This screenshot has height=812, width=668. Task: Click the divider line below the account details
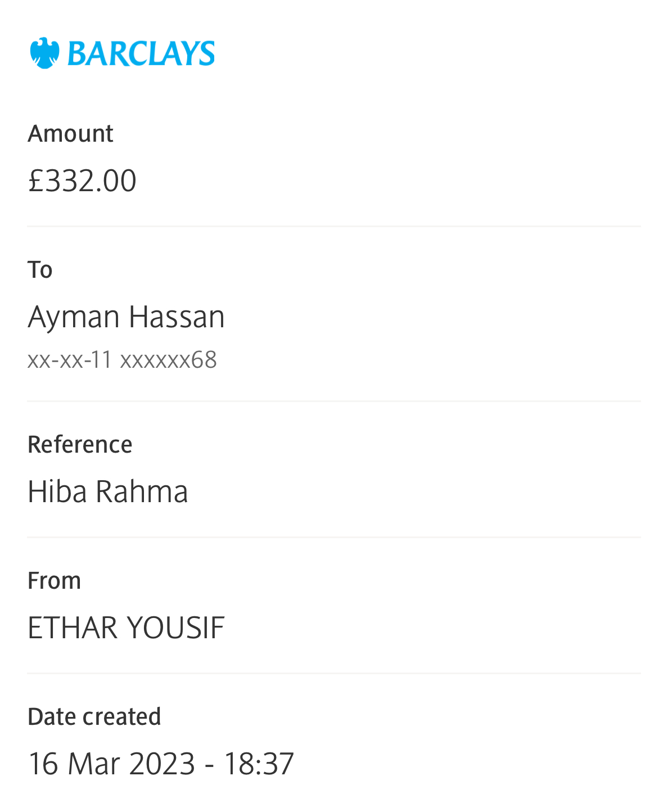334,402
